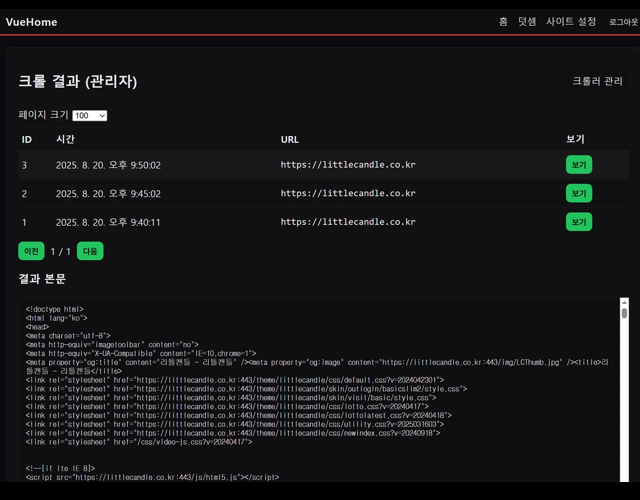Click the ID column header
This screenshot has width=640, height=500.
click(27, 140)
